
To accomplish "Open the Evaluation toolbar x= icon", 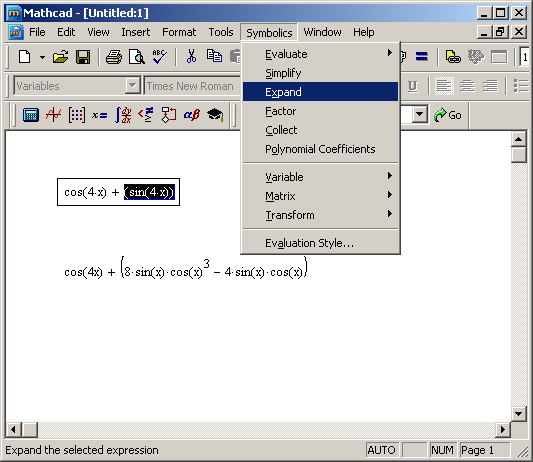I will pos(100,115).
